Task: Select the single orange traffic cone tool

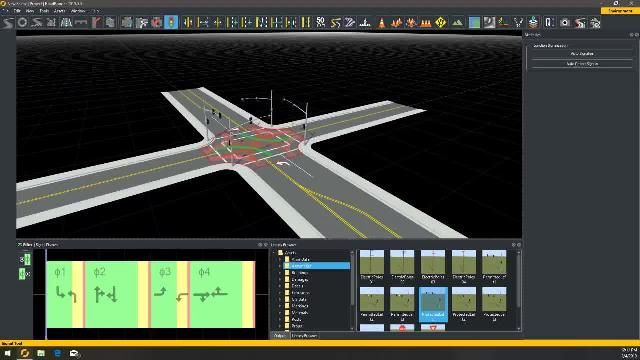Action: coord(381,22)
